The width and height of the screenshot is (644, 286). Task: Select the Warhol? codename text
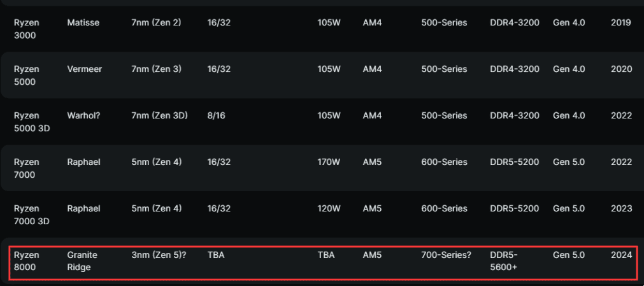[x=84, y=115]
